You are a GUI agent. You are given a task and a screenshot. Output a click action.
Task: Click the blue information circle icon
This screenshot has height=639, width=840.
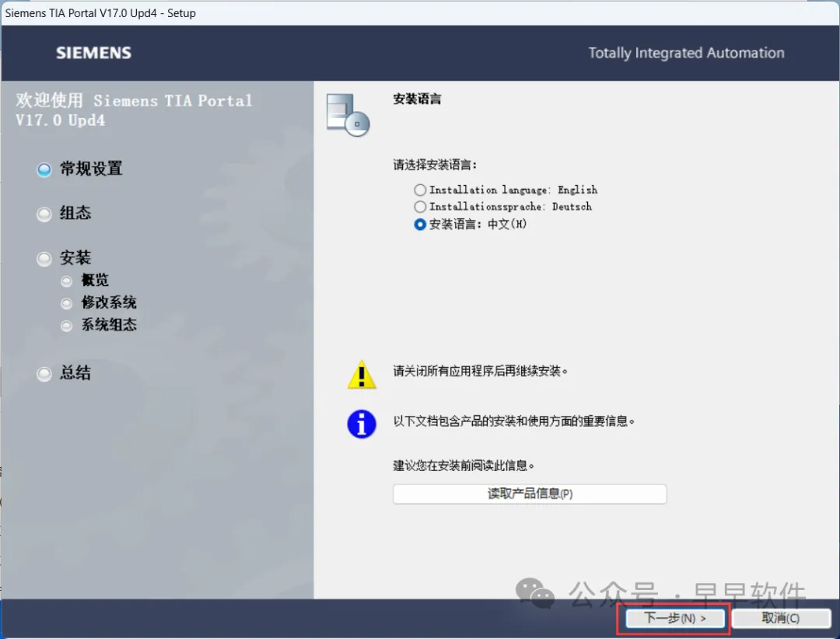[x=362, y=424]
